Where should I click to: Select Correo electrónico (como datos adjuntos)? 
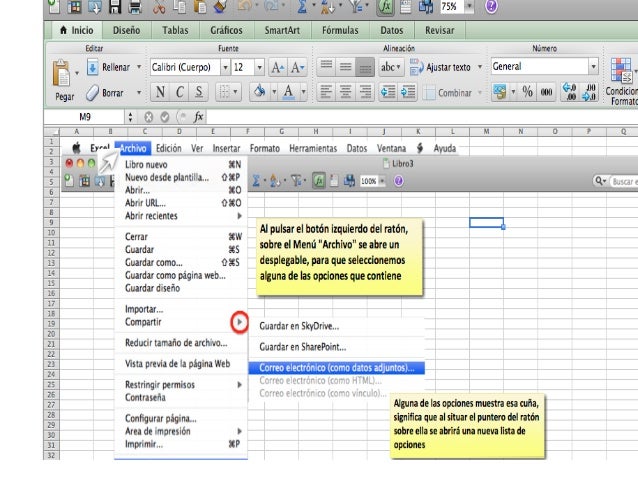click(337, 368)
